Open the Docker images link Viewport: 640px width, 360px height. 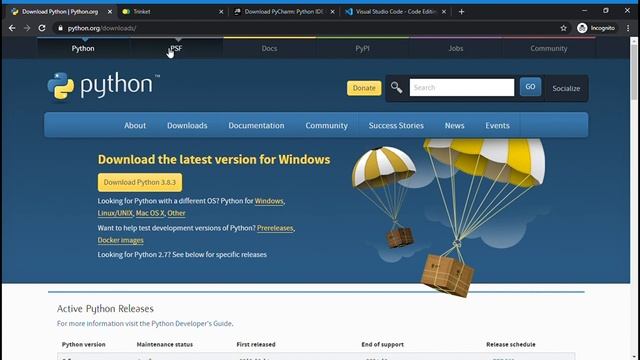[120, 240]
